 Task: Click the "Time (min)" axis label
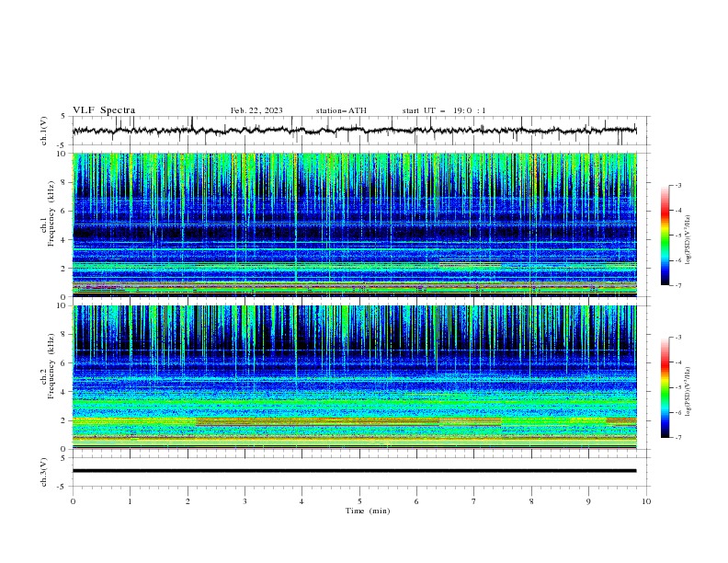(368, 511)
